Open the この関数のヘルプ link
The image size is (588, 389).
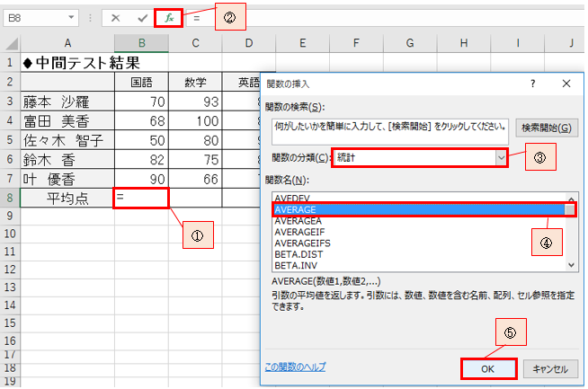click(x=296, y=367)
